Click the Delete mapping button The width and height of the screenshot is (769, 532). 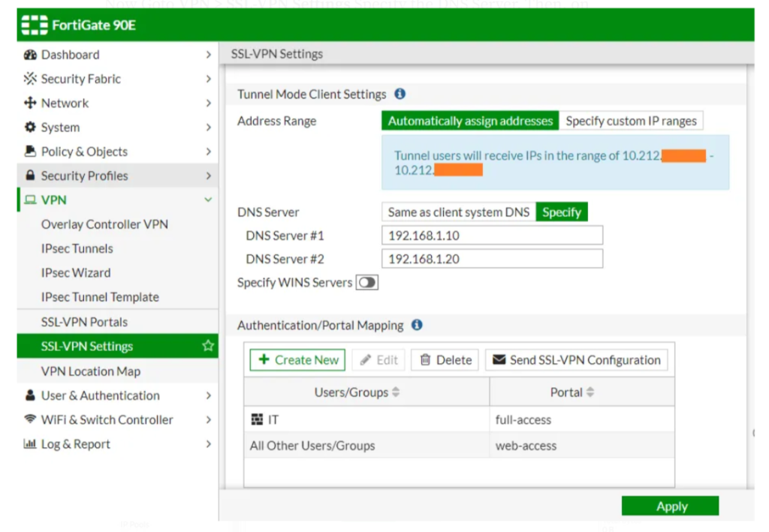(x=445, y=359)
